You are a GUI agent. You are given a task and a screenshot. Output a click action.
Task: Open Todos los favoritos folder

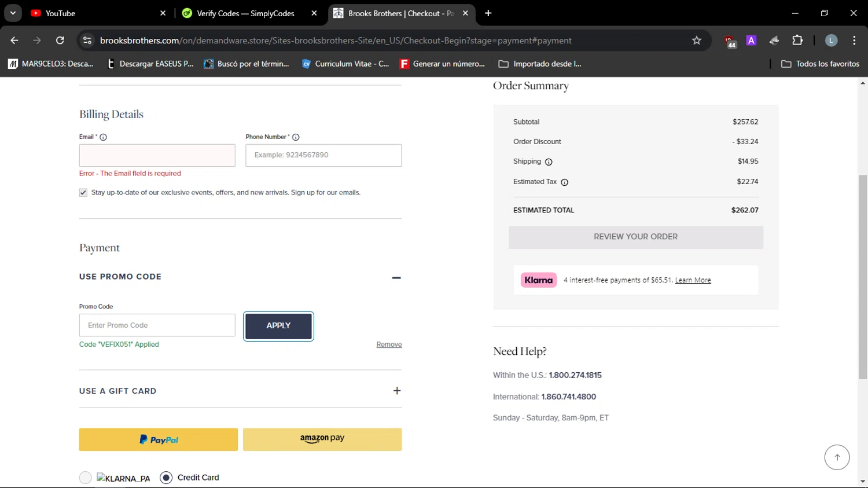pyautogui.click(x=820, y=64)
